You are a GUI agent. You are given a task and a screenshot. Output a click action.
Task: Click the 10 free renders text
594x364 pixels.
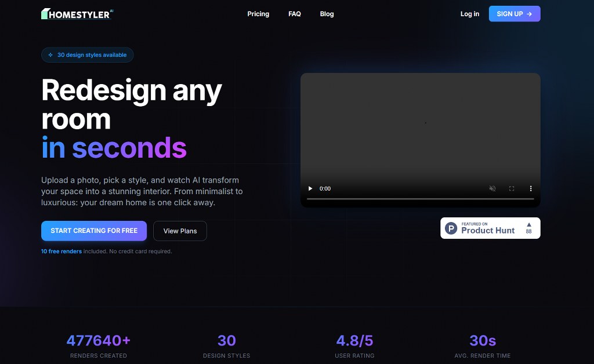click(61, 251)
